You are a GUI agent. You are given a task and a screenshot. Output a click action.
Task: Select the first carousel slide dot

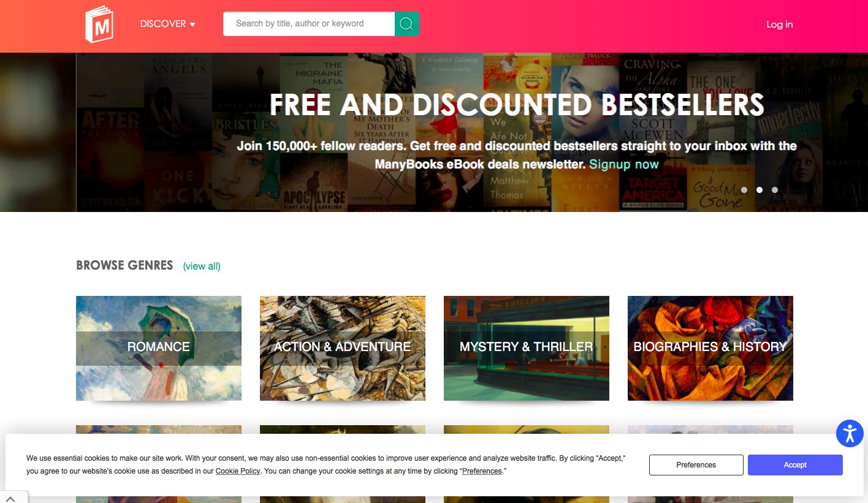[x=744, y=190]
